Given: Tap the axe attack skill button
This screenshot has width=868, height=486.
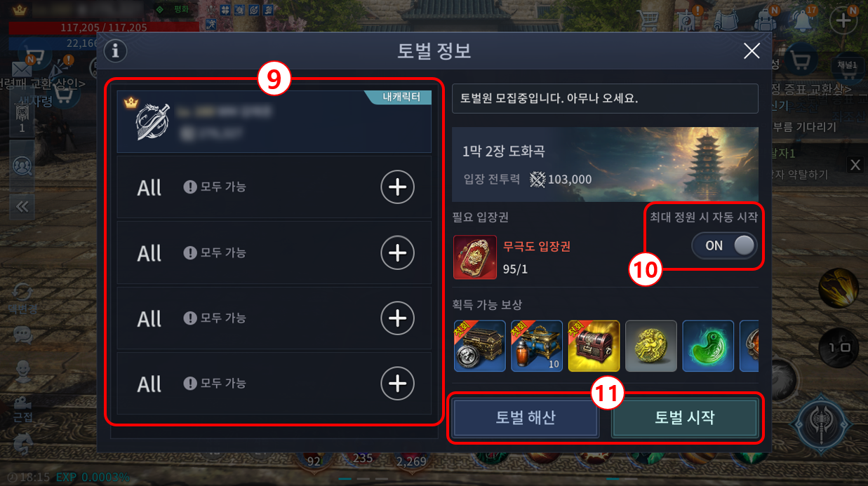Looking at the screenshot, I should (x=822, y=426).
